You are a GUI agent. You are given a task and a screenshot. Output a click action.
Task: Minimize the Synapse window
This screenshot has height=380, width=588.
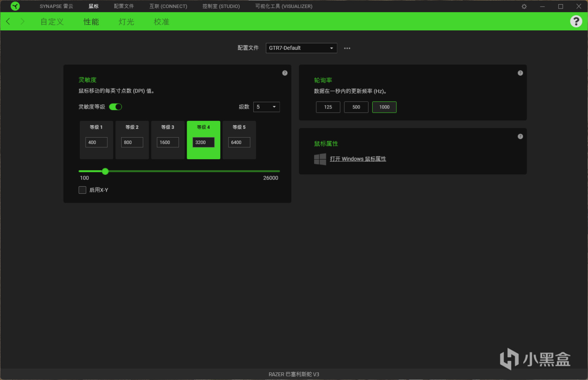coord(542,6)
